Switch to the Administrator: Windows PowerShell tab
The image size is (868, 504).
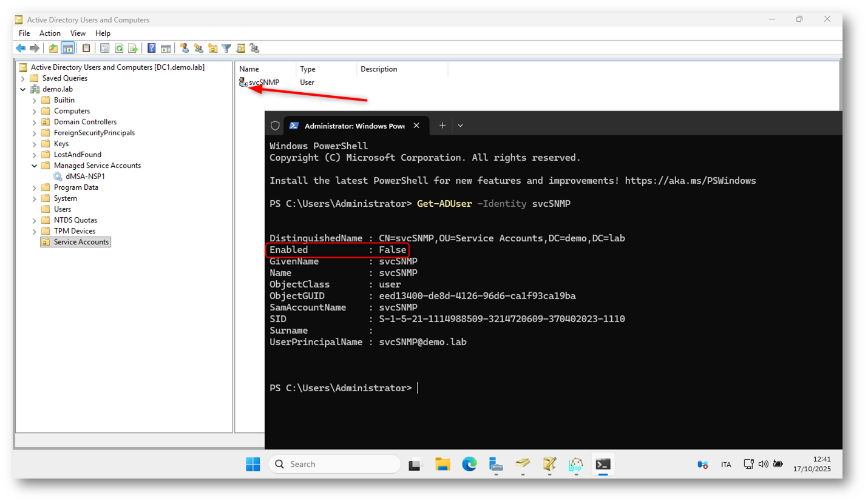click(353, 126)
